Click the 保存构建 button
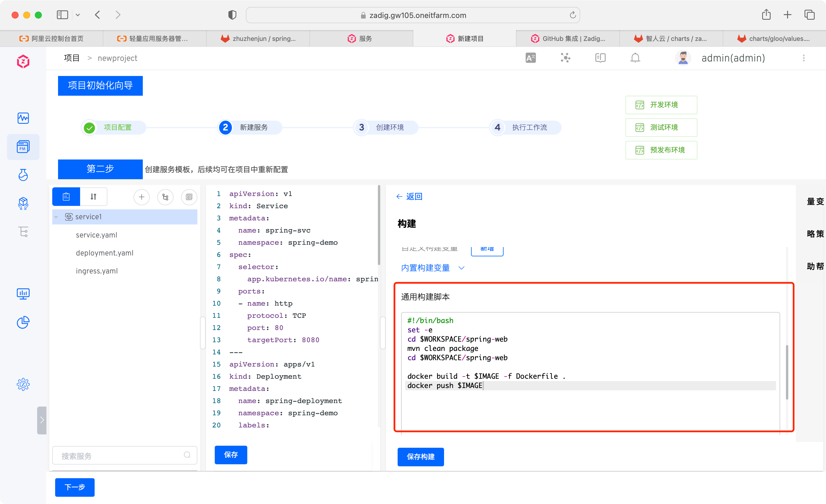This screenshot has width=826, height=504. click(x=421, y=457)
